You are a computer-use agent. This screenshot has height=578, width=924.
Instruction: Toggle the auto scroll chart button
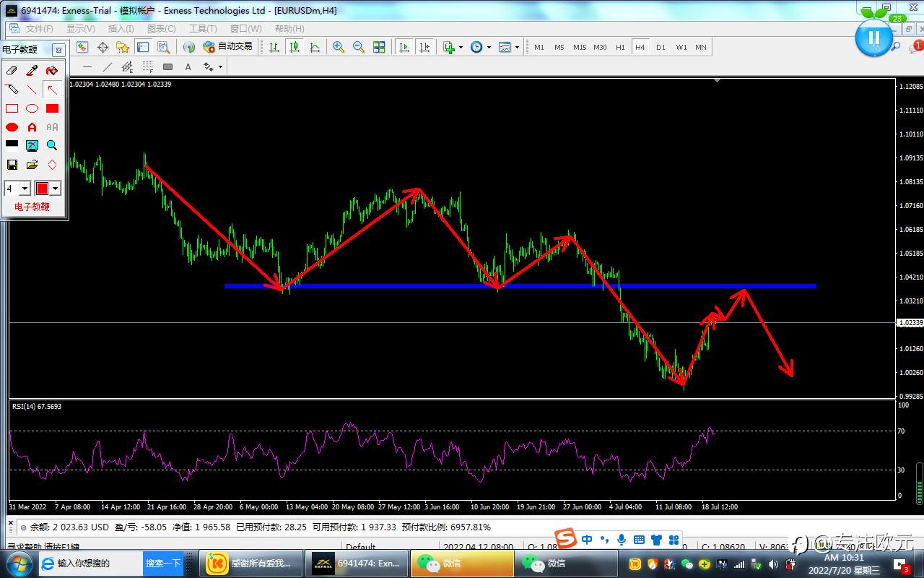click(404, 47)
